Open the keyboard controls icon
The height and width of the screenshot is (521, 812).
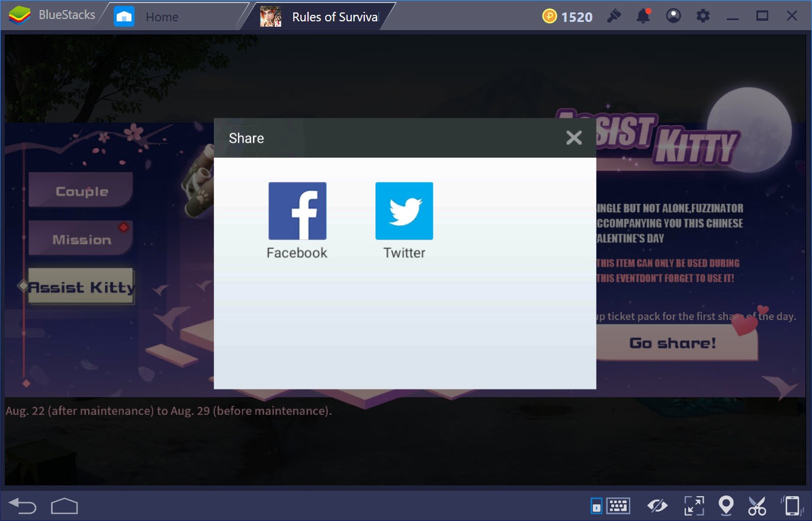coord(618,506)
